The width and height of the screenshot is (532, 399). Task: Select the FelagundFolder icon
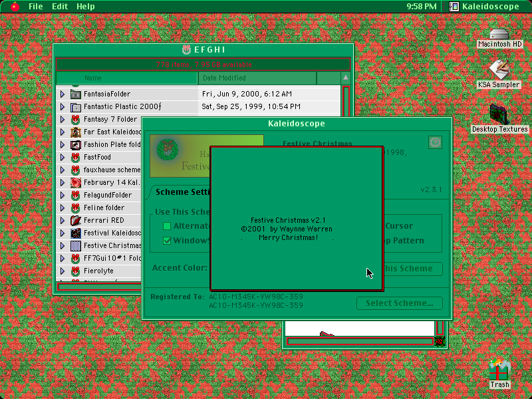point(75,195)
